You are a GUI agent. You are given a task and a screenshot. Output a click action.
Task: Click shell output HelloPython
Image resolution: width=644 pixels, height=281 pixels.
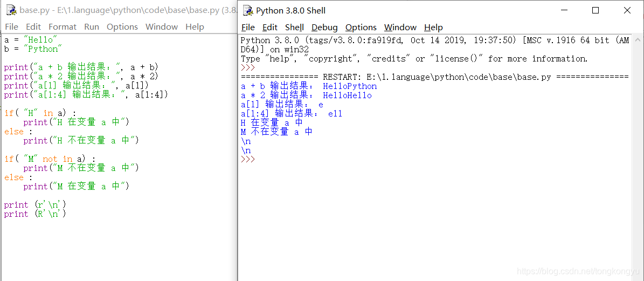pyautogui.click(x=350, y=86)
